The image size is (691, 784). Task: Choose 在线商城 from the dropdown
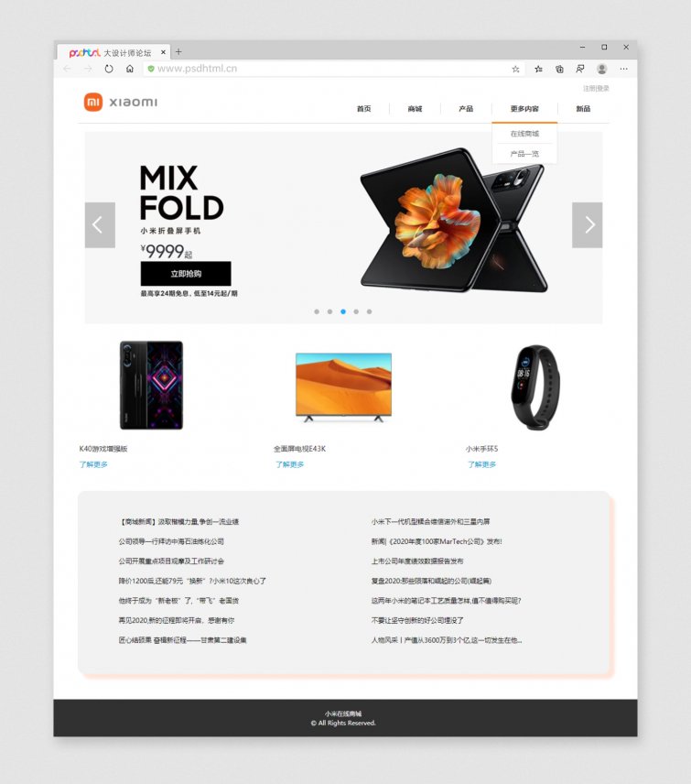point(524,134)
